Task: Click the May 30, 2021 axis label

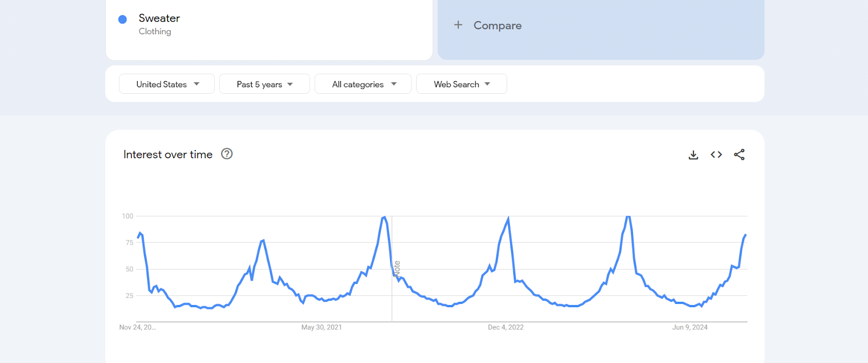Action: (322, 327)
